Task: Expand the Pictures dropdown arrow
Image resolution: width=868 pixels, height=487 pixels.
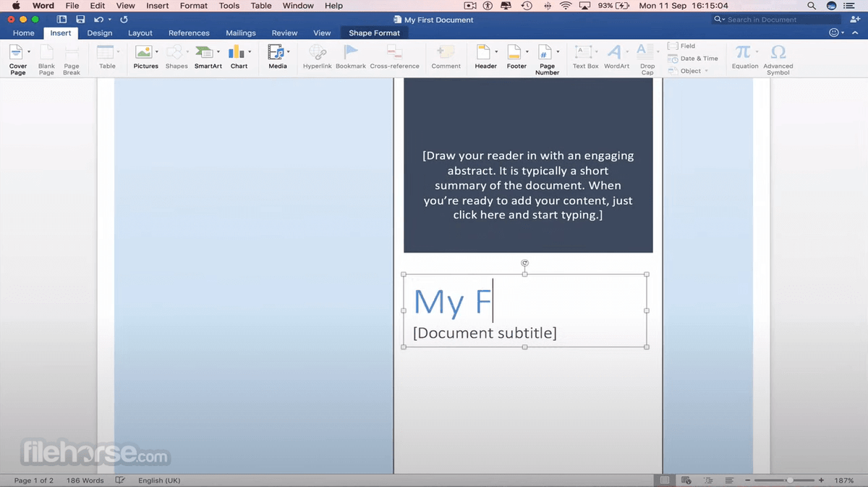Action: click(157, 52)
